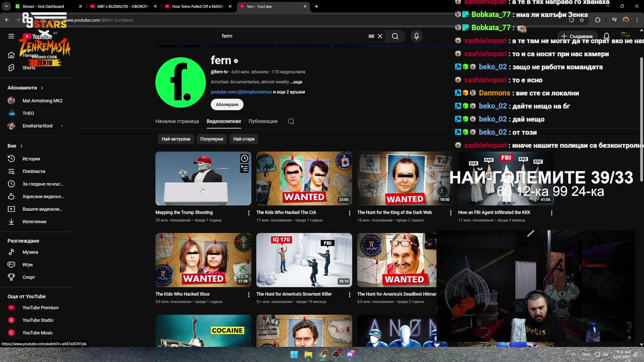Open a new browser tab with plus
The image size is (644, 362).
[x=316, y=7]
